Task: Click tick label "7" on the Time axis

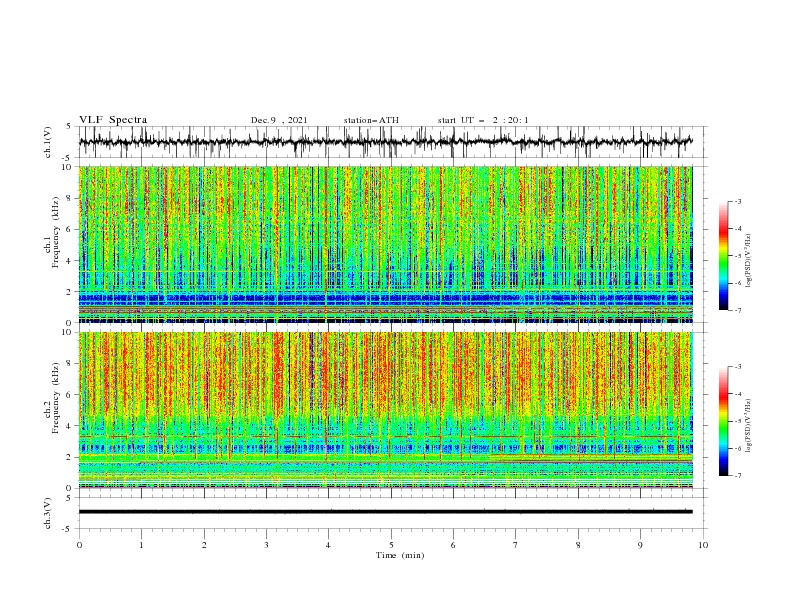Action: click(x=516, y=545)
